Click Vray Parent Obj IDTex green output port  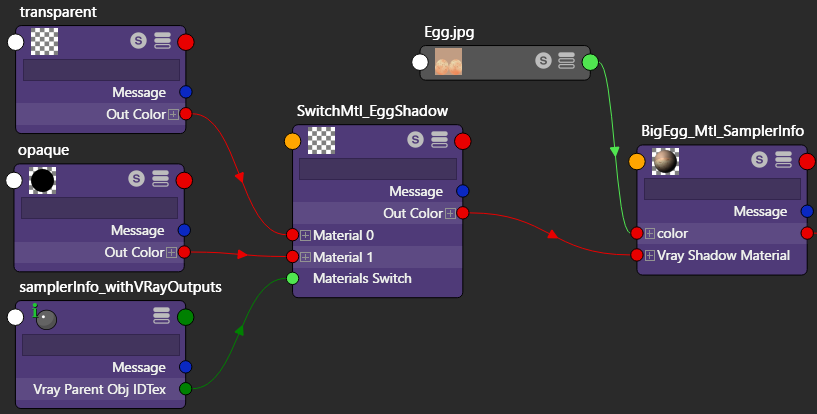(185, 389)
